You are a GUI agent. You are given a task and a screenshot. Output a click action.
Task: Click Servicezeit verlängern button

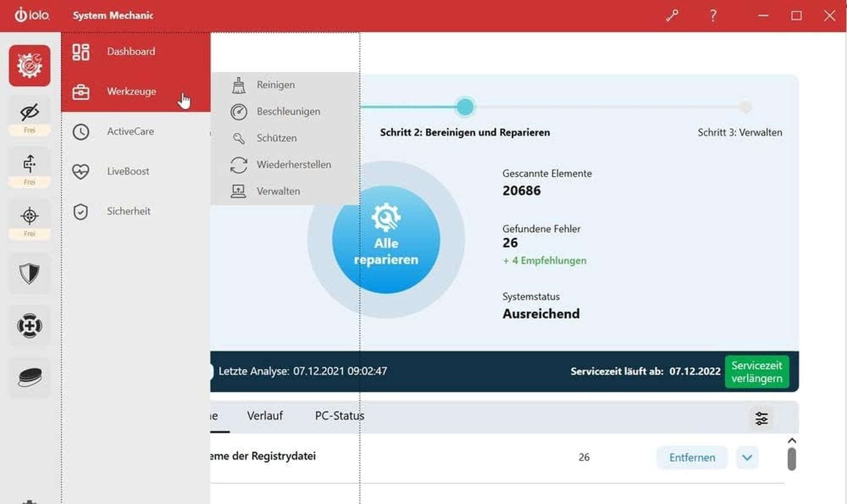click(757, 372)
